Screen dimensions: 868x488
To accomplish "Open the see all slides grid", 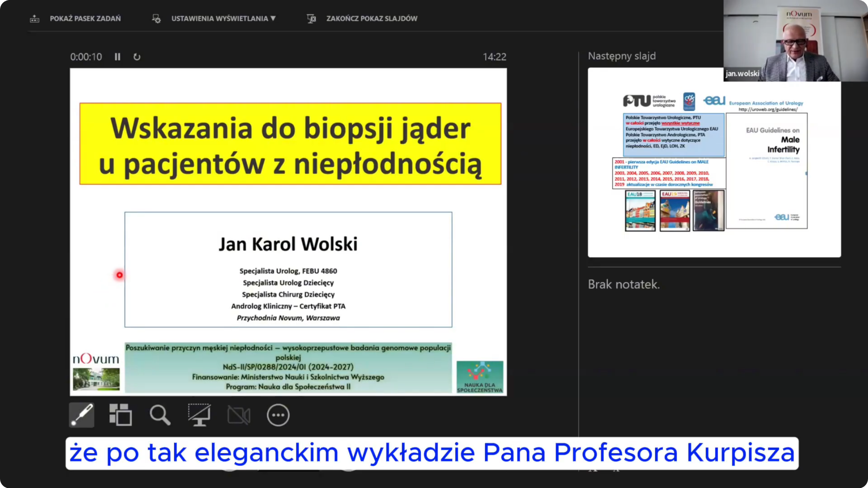I will [x=121, y=415].
